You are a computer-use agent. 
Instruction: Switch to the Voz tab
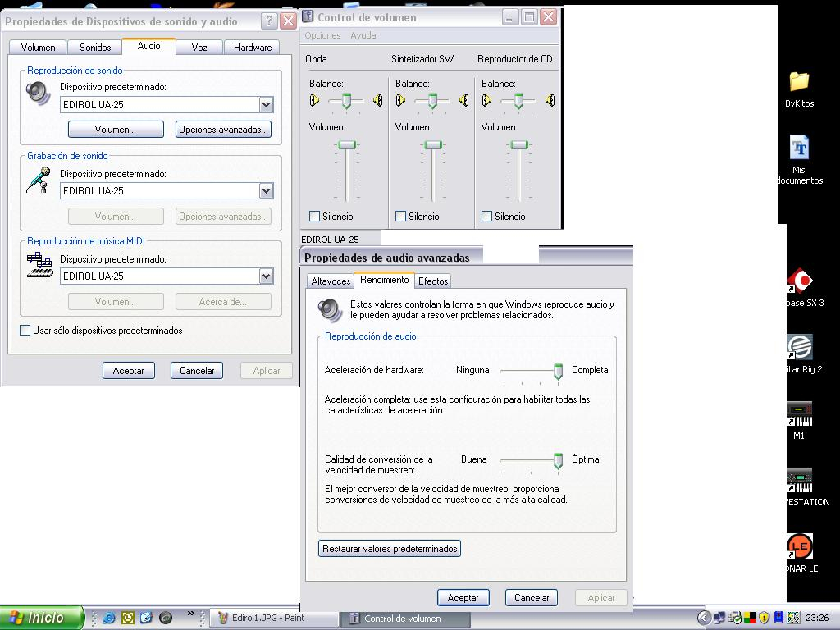(x=199, y=47)
